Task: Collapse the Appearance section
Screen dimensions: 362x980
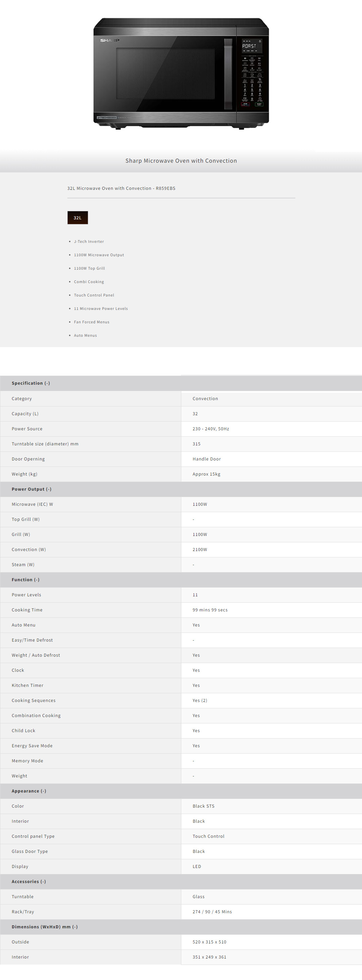Action: pos(29,791)
